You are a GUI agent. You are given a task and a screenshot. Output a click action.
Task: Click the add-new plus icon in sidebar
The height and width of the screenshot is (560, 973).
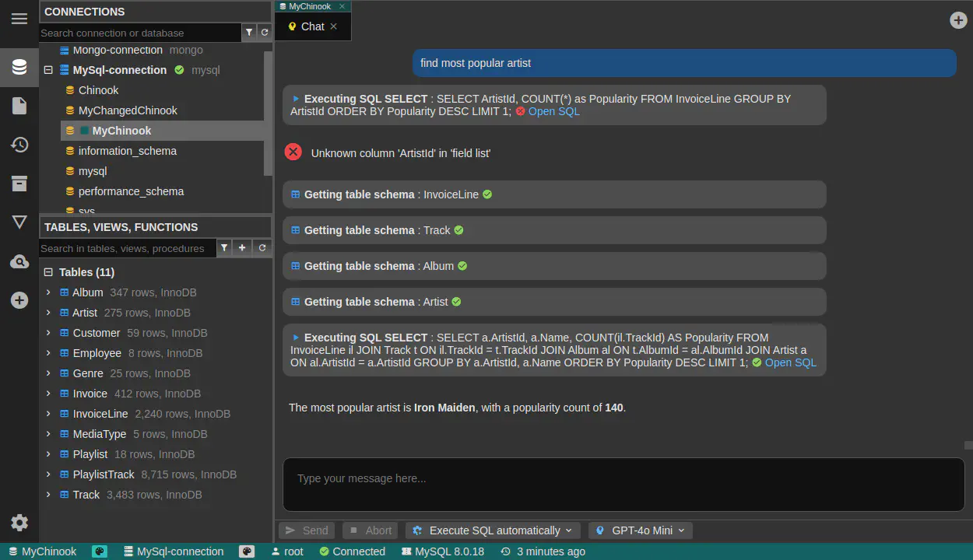coord(19,300)
